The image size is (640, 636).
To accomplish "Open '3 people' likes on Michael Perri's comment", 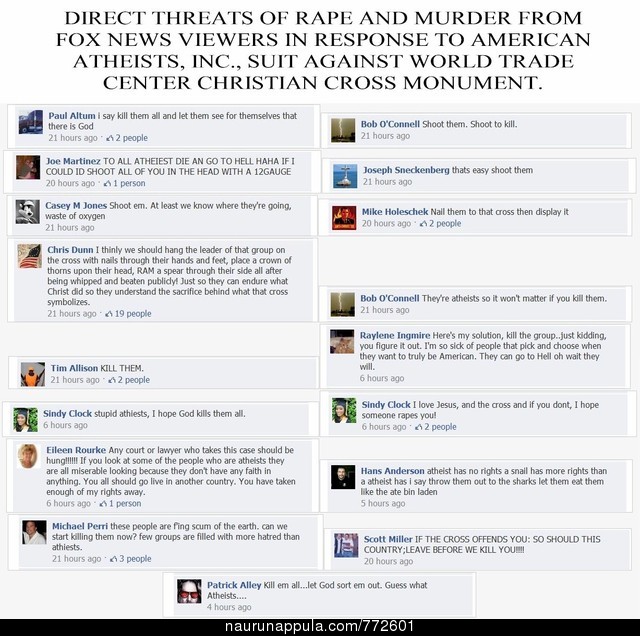I will coord(135,559).
